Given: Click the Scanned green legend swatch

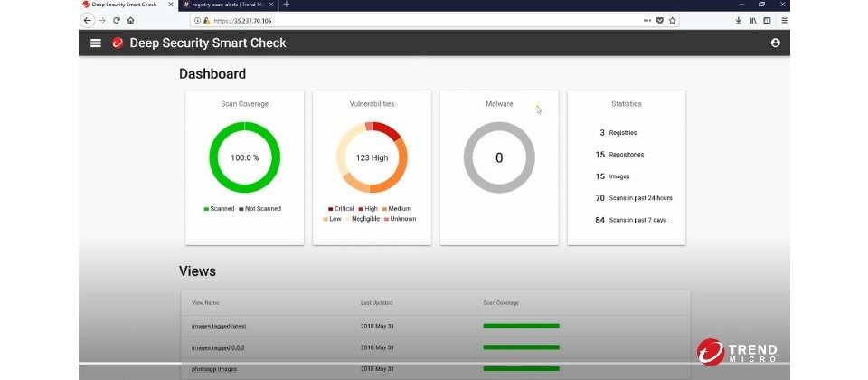Looking at the screenshot, I should [206, 209].
